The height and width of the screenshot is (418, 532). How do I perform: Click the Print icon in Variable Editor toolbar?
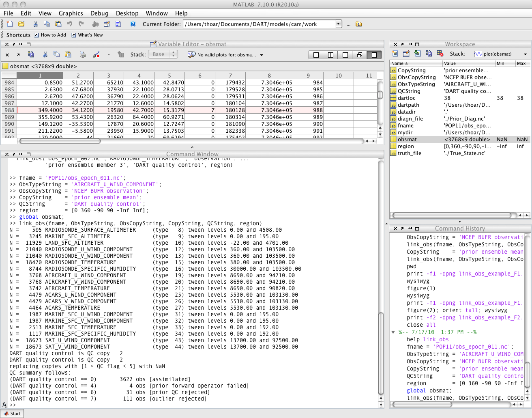click(x=82, y=54)
